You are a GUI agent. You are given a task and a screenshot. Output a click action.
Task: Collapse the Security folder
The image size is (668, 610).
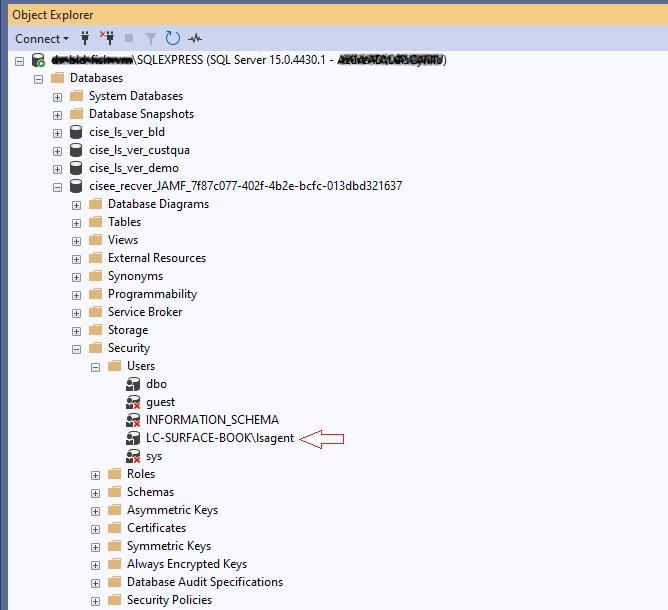(x=76, y=349)
